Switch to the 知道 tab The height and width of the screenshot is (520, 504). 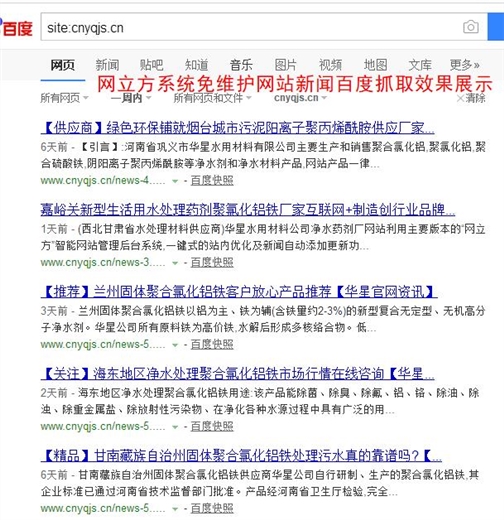click(x=197, y=65)
